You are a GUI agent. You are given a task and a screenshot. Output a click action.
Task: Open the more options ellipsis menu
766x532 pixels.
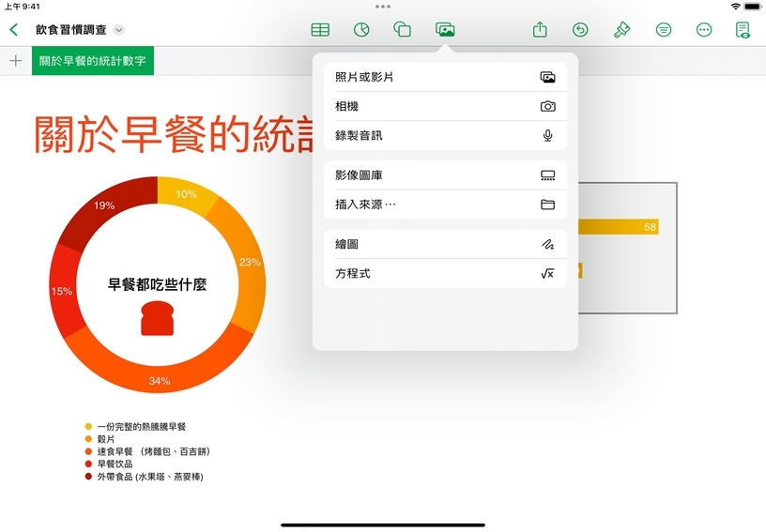[704, 30]
